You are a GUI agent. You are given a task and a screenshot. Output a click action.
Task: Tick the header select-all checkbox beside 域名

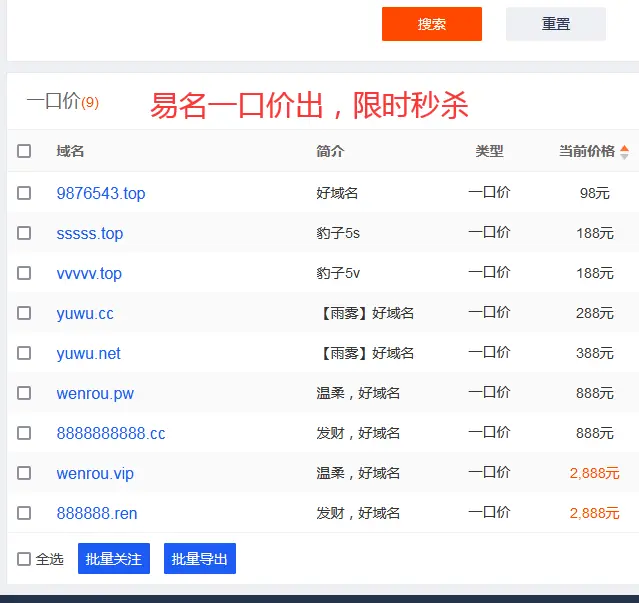[x=24, y=151]
